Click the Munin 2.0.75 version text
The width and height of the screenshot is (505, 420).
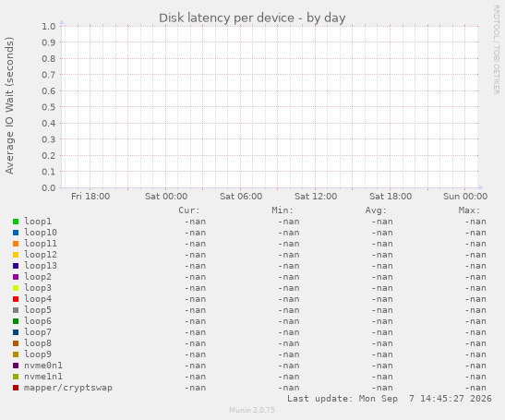[252, 410]
